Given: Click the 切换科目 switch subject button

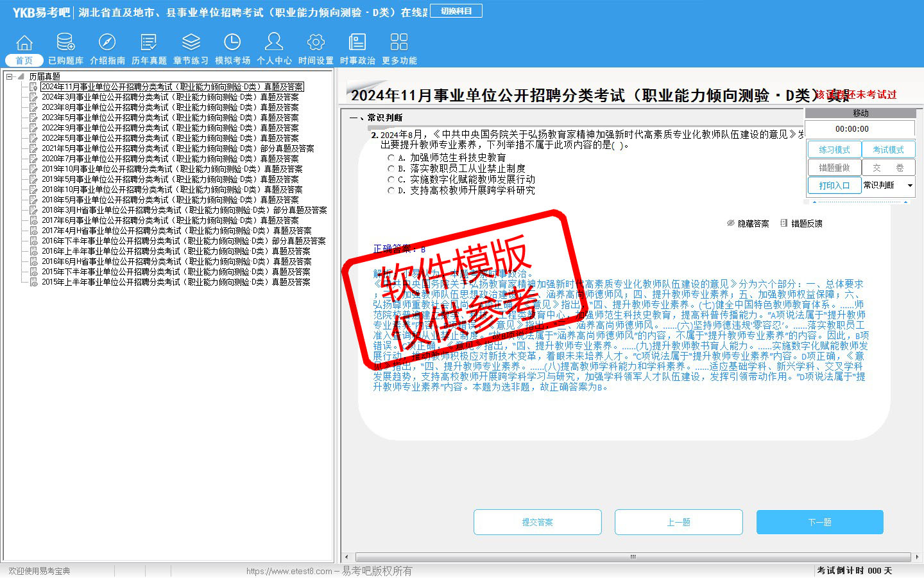Looking at the screenshot, I should (456, 11).
